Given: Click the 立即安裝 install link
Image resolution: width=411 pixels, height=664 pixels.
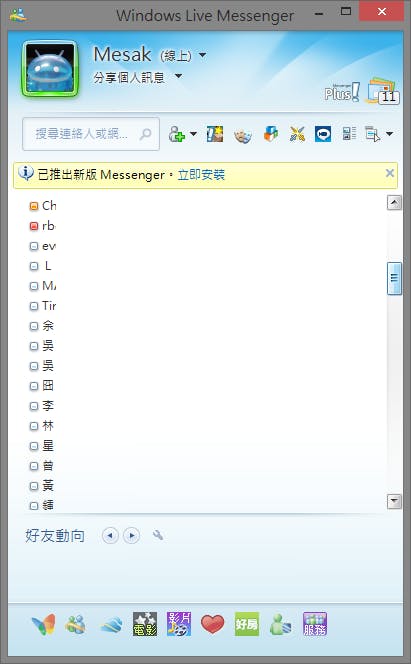Looking at the screenshot, I should pyautogui.click(x=201, y=175).
